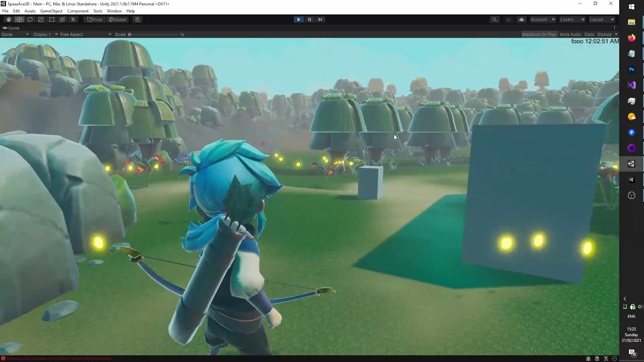Viewport: 644px width, 362px height.
Task: Open the Component menu
Action: pyautogui.click(x=77, y=11)
